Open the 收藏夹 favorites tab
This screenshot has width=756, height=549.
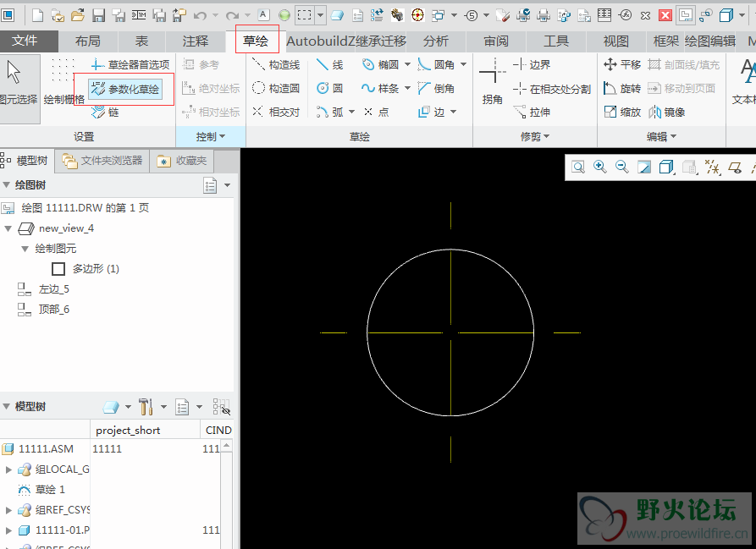182,161
